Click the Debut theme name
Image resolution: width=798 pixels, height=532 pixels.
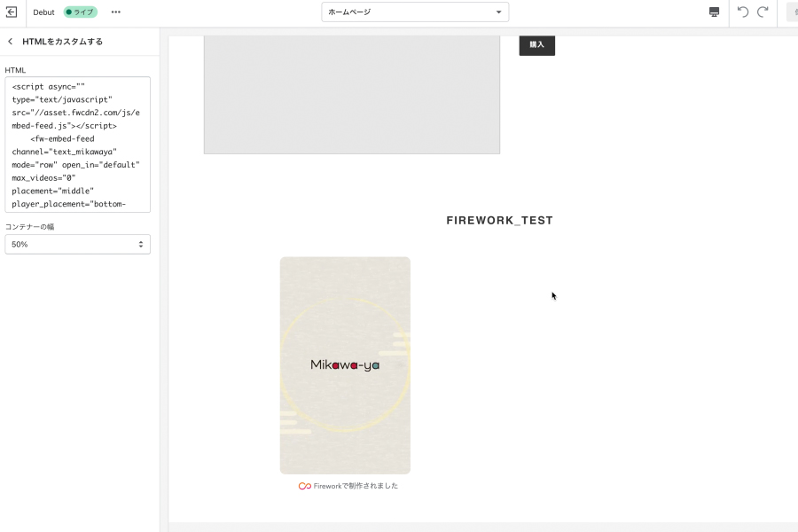[x=43, y=12]
